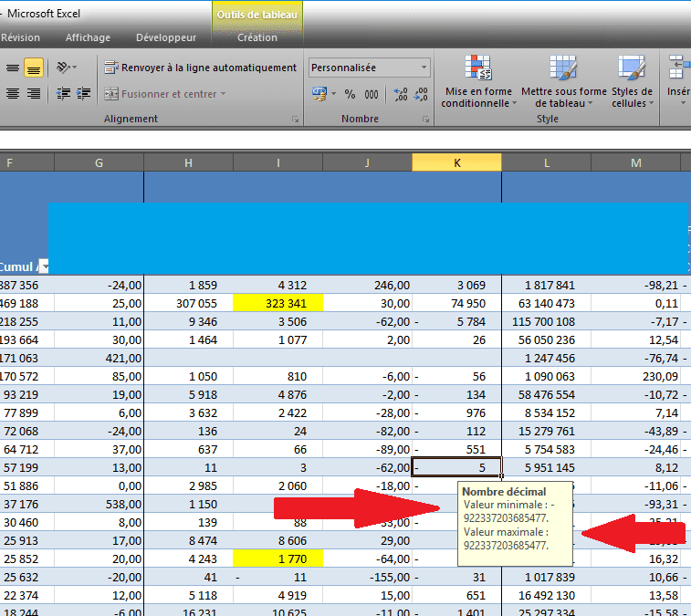691x616 pixels.
Task: Click the percent style icon
Action: point(351,94)
